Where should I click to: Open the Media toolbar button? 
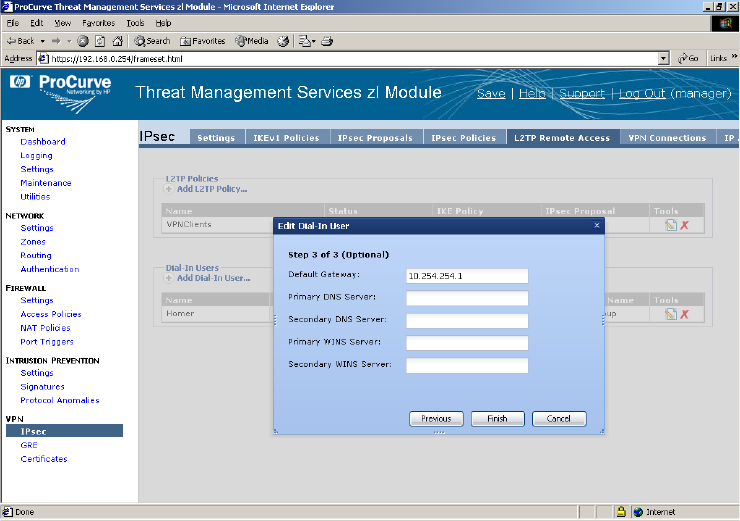252,41
